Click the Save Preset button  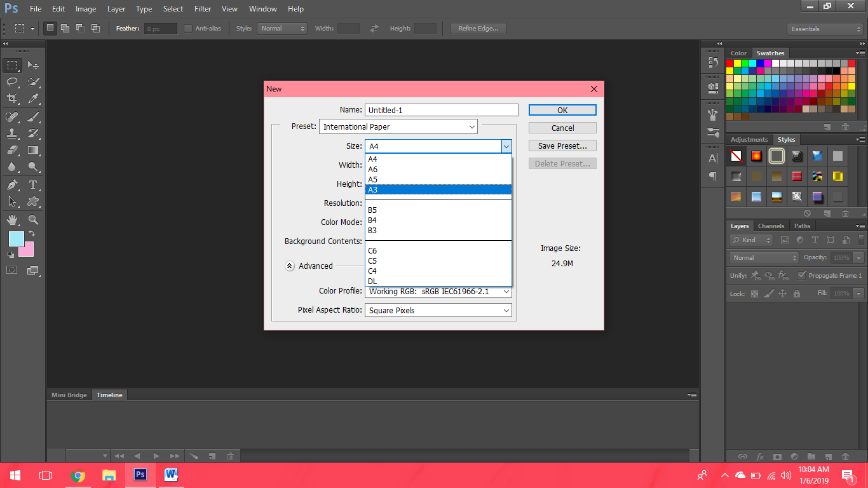click(x=562, y=146)
